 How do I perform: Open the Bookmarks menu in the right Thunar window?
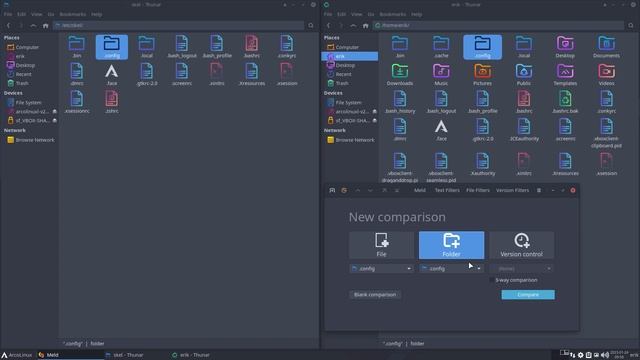392,14
